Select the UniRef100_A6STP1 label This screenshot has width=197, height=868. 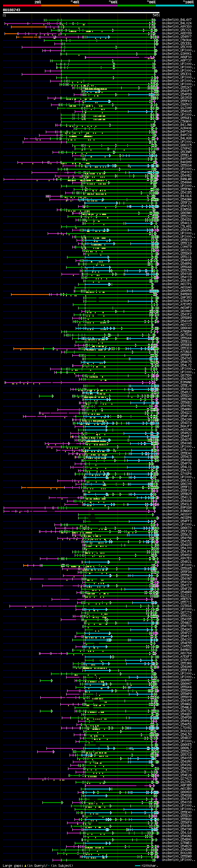(177, 284)
